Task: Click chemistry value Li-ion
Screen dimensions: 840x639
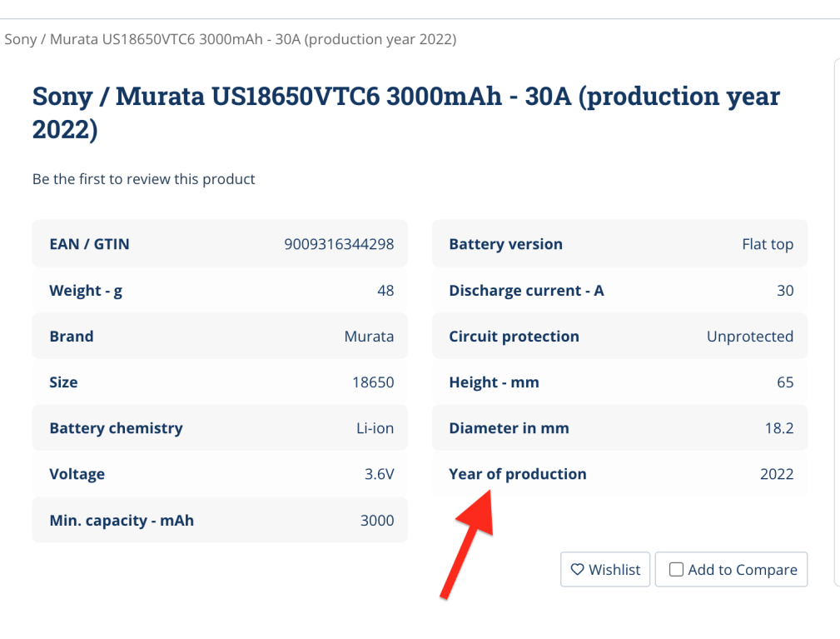Action: (375, 428)
